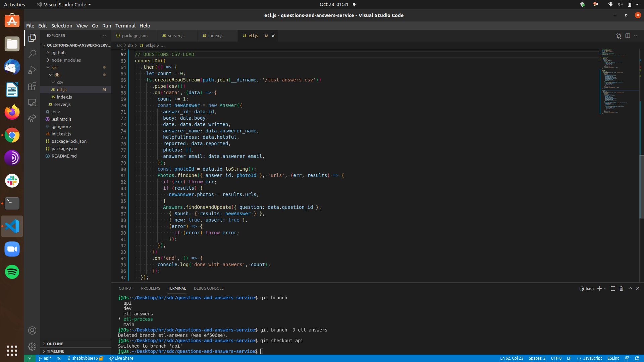Open Remote Explorer view
Image resolution: width=644 pixels, height=362 pixels.
tap(32, 102)
